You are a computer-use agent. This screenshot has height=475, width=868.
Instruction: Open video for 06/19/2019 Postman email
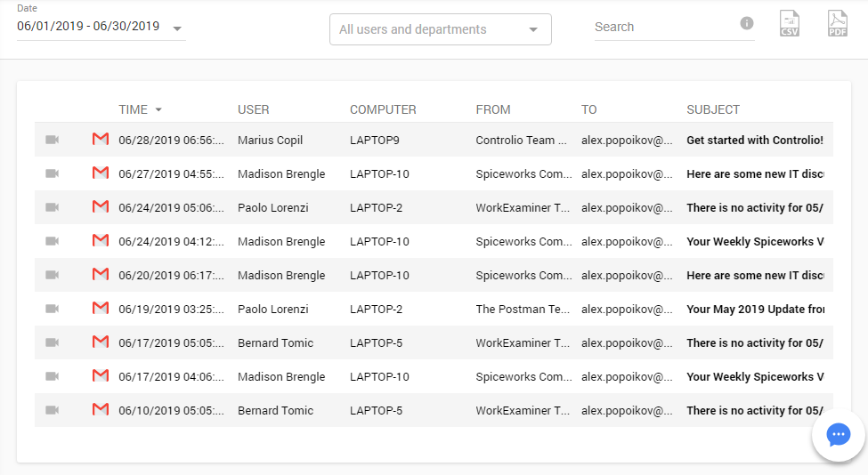[53, 309]
